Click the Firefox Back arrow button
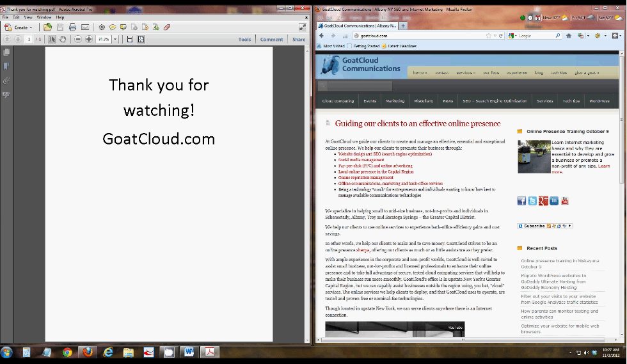This screenshot has width=627, height=364. pyautogui.click(x=321, y=36)
